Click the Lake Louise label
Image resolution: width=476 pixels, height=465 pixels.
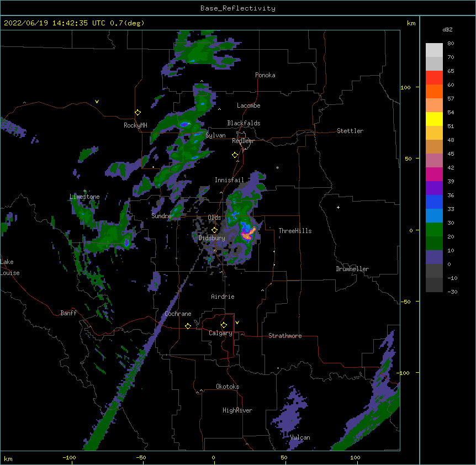pos(10,267)
